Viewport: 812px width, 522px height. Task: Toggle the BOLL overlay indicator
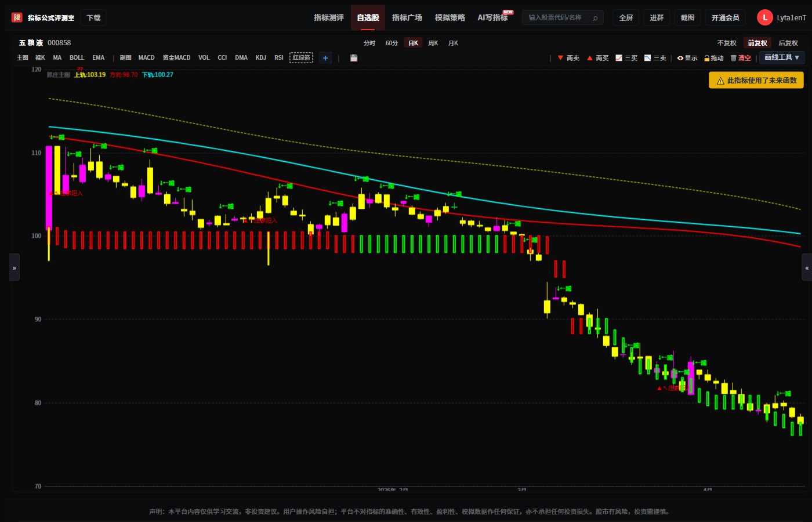pos(77,57)
